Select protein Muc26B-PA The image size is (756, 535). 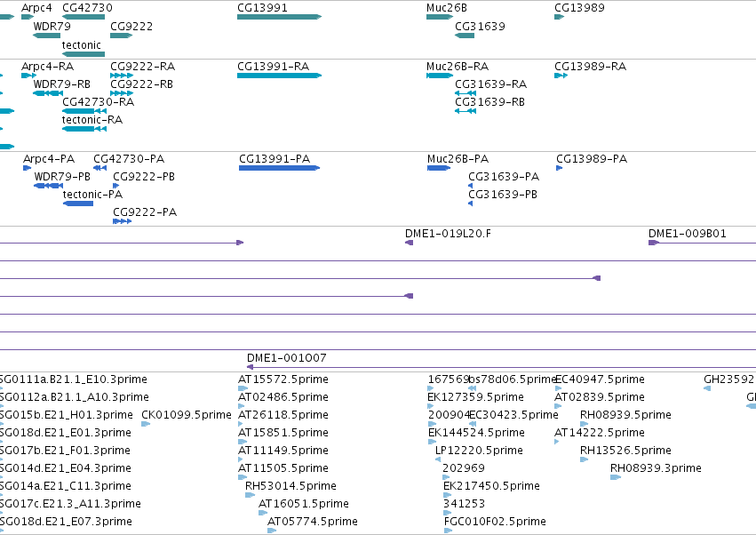tap(458, 159)
